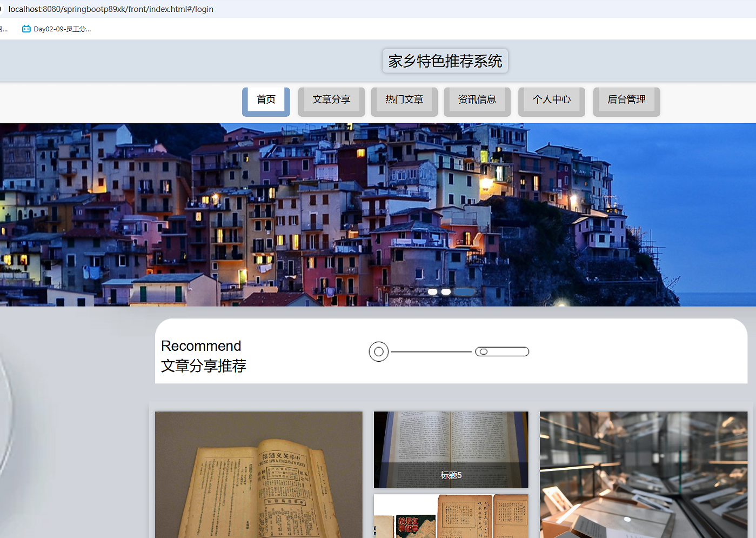The width and height of the screenshot is (756, 538).
Task: Go to the 文章分享 menu item
Action: 331,101
